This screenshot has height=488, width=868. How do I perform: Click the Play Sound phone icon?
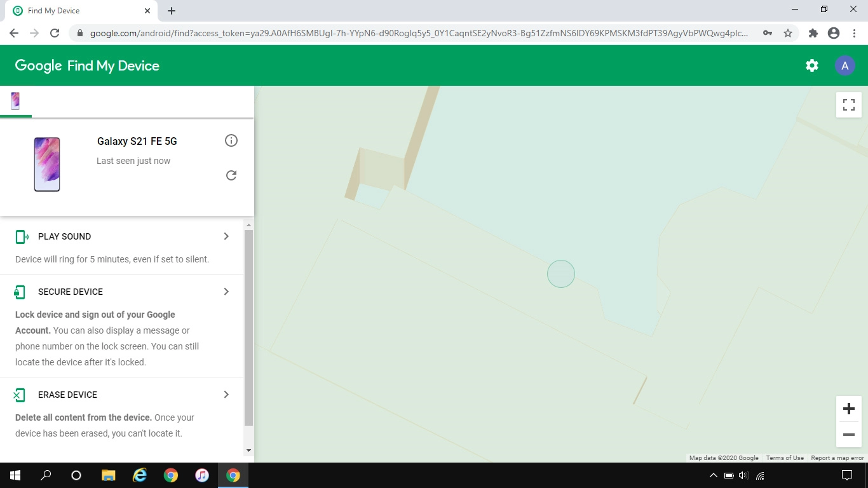(x=22, y=237)
